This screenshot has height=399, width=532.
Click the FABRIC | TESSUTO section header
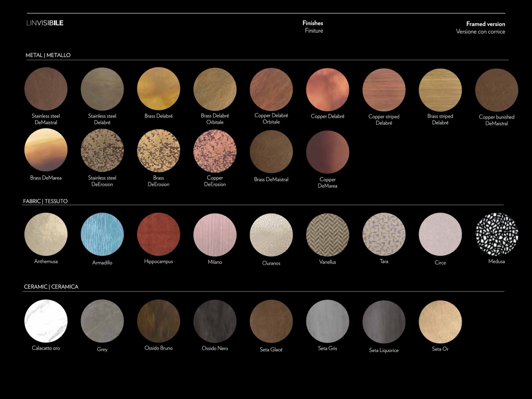(45, 201)
